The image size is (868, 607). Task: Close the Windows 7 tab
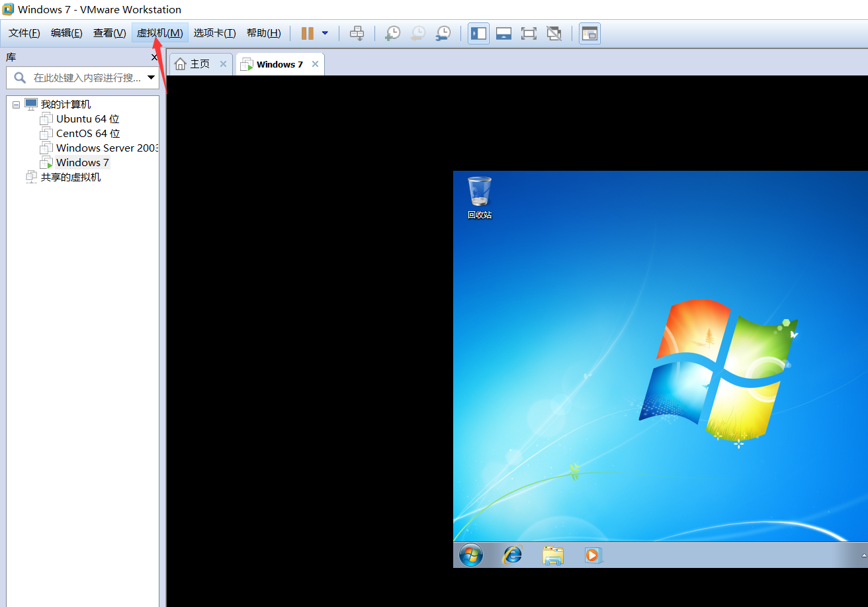coord(315,64)
